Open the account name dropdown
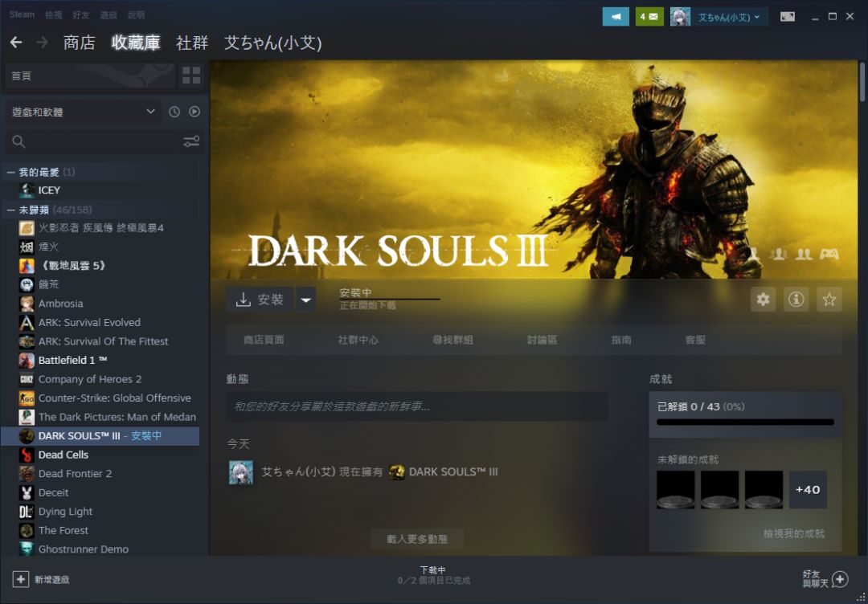 730,17
